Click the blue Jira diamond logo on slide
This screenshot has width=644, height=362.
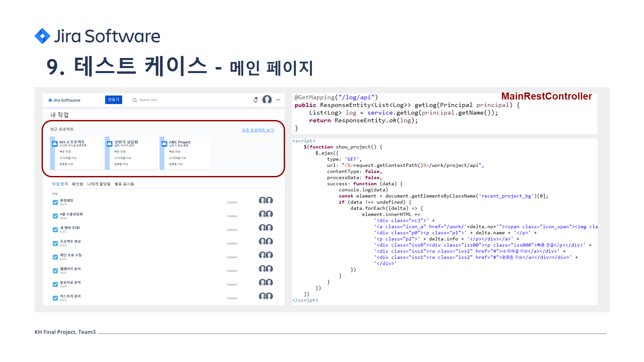42,36
